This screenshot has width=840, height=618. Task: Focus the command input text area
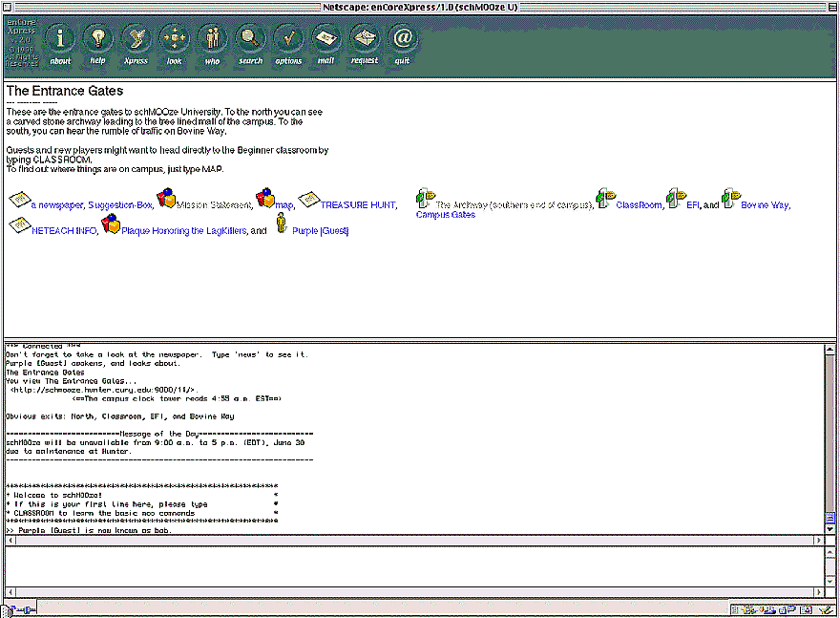click(414, 567)
